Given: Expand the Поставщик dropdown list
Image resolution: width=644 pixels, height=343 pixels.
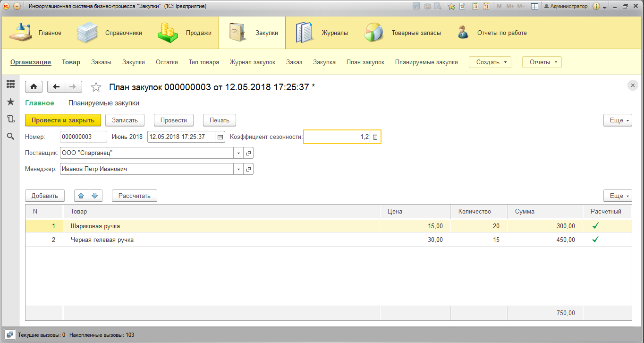Looking at the screenshot, I should (239, 153).
